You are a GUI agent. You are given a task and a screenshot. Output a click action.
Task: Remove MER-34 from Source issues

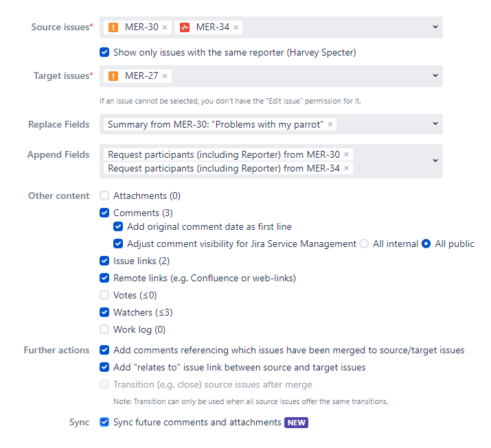236,27
